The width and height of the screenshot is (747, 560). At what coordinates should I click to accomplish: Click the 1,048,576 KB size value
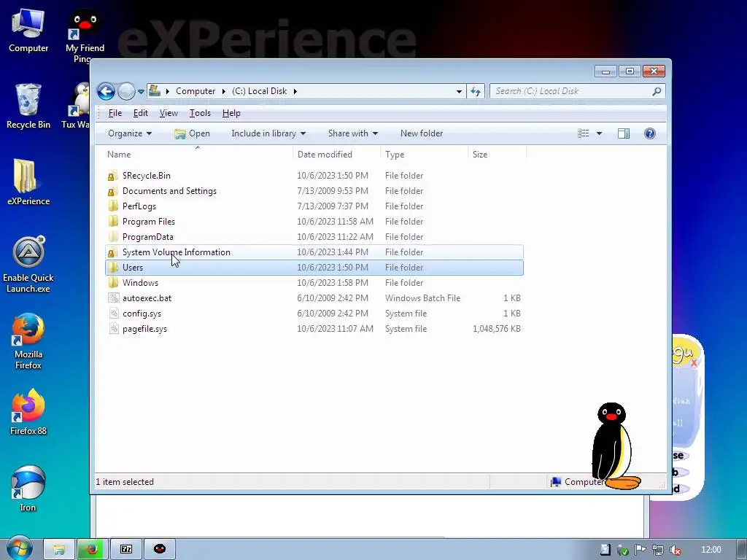pos(496,329)
